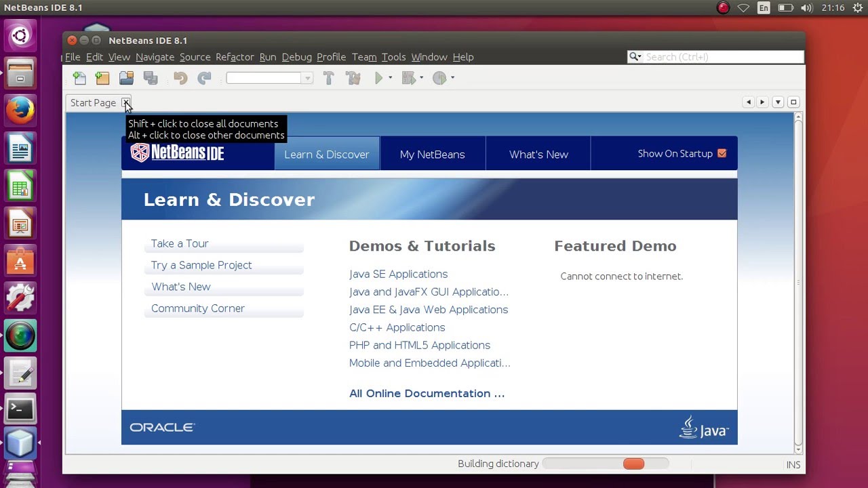The height and width of the screenshot is (488, 868).
Task: Click the Oracle logo in the page footer
Action: pos(162,427)
